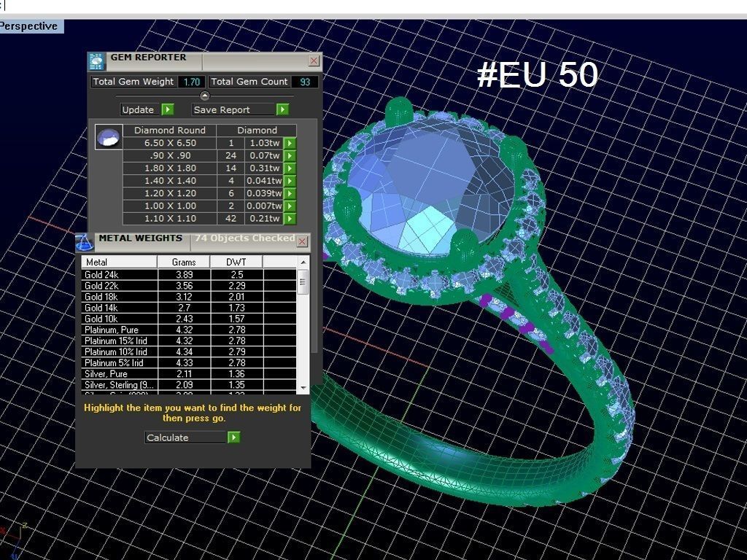Select the Gold 18k row
The width and height of the screenshot is (747, 560).
(189, 297)
